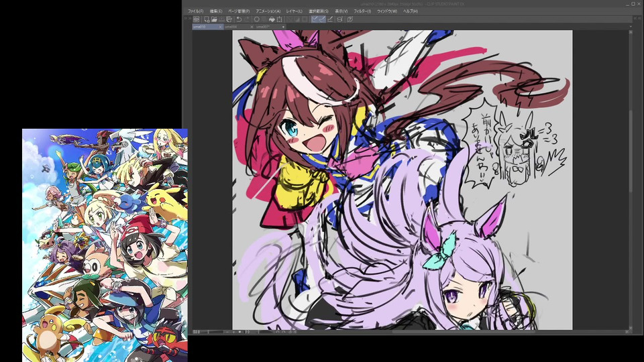The image size is (644, 362).
Task: Click the CLIP STUDIO assets cylinder icon
Action: click(339, 19)
